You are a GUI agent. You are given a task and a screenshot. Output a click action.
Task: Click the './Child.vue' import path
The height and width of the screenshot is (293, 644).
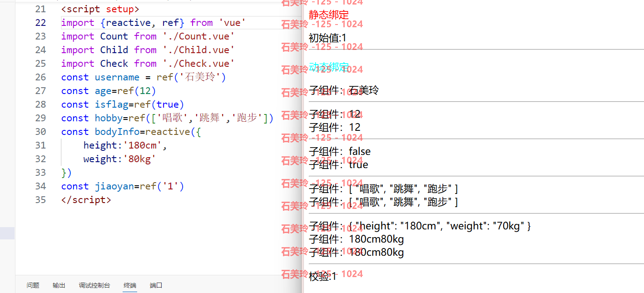[x=198, y=50]
